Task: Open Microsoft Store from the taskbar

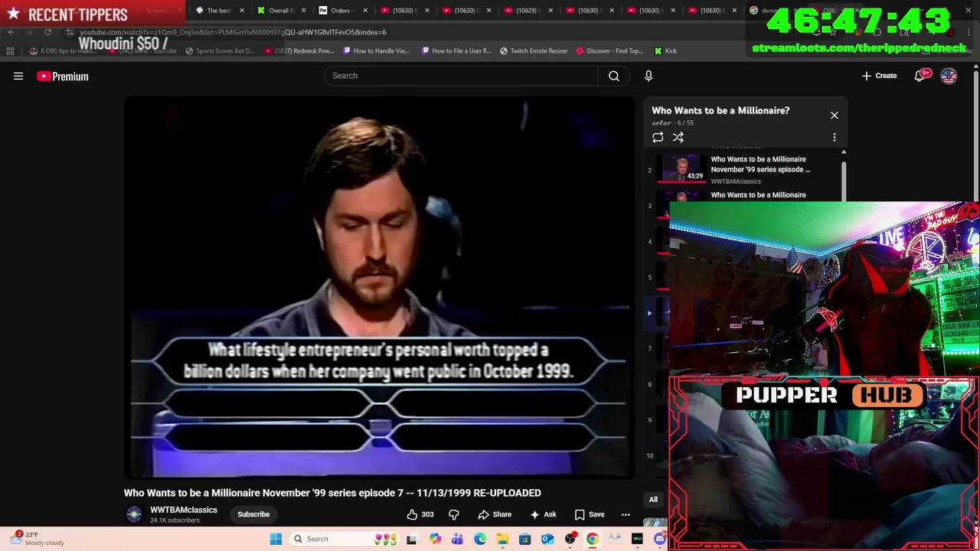Action: pyautogui.click(x=525, y=539)
